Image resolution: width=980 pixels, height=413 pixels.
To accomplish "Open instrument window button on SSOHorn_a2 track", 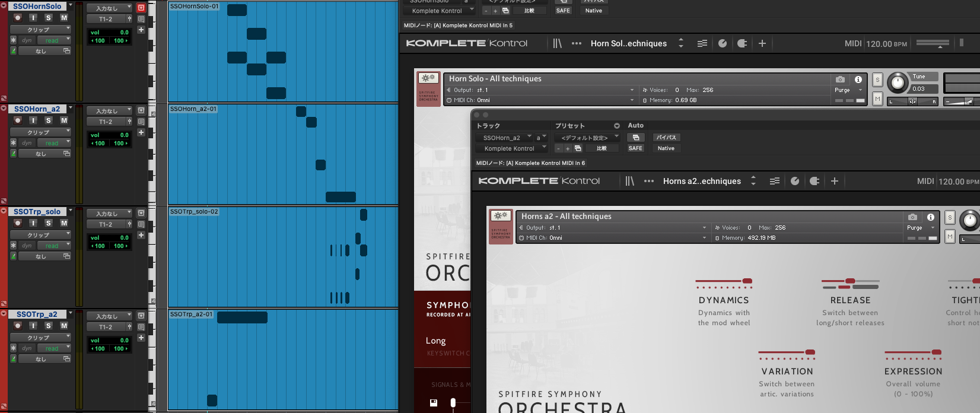I will [x=141, y=110].
